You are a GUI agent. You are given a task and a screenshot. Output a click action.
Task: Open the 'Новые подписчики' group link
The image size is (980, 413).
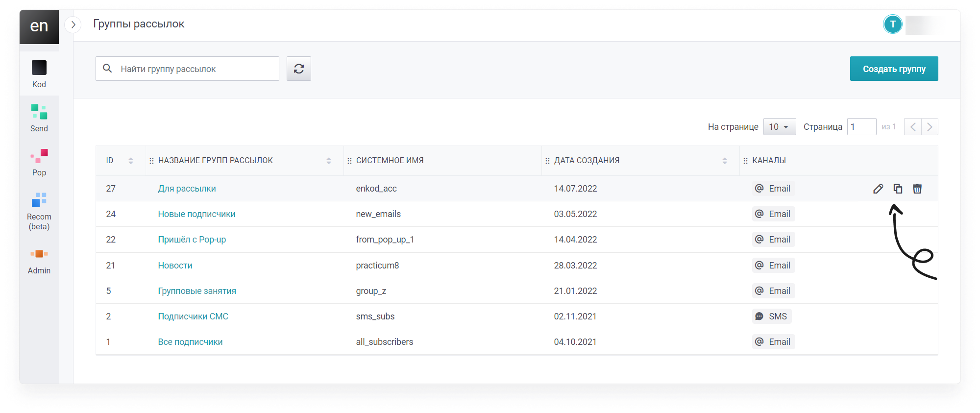coord(196,214)
